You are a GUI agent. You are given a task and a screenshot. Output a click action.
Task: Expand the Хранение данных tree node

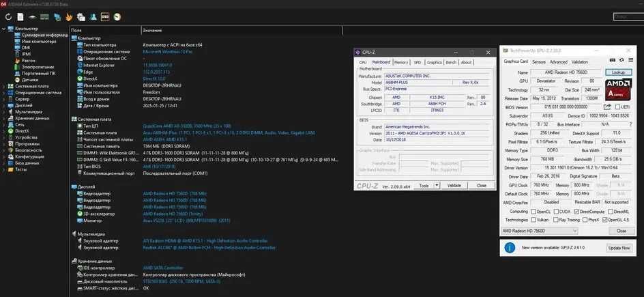[x=3, y=118]
